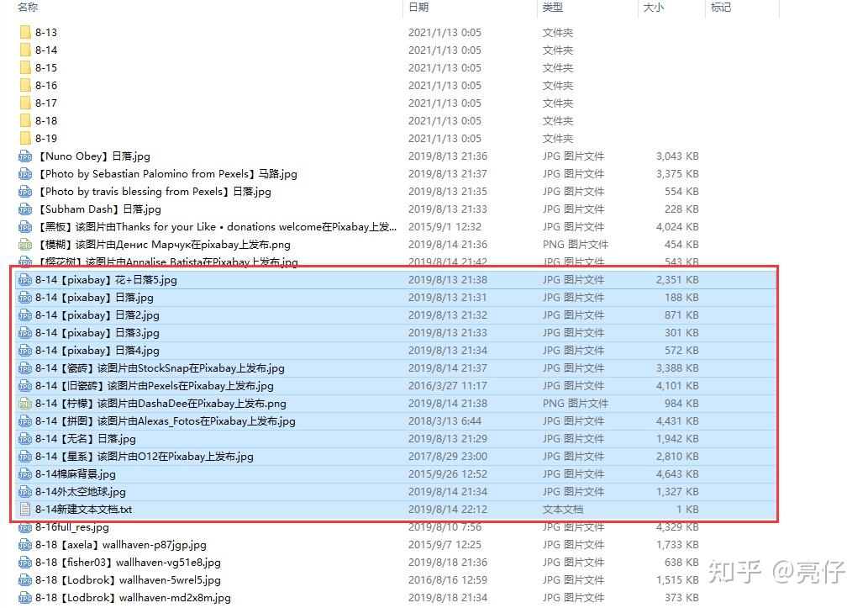This screenshot has height=608, width=868.
Task: Select 8-18【fisher03】wallhaven-vg51e8.jpg
Action: click(x=126, y=563)
